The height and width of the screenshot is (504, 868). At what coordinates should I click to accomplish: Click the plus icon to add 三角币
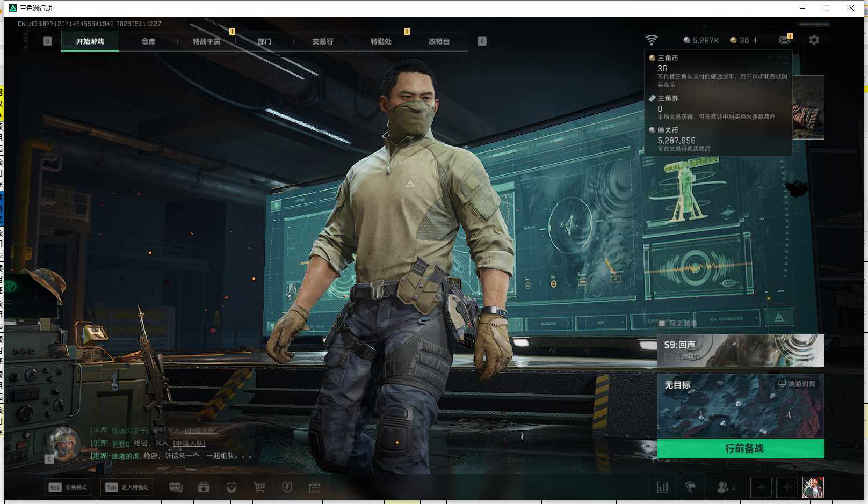755,40
